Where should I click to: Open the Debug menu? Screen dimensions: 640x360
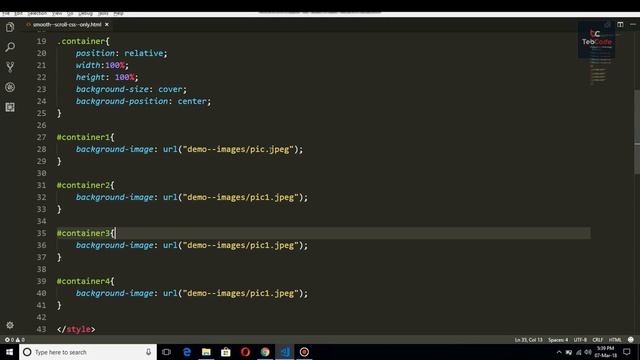tap(85, 13)
